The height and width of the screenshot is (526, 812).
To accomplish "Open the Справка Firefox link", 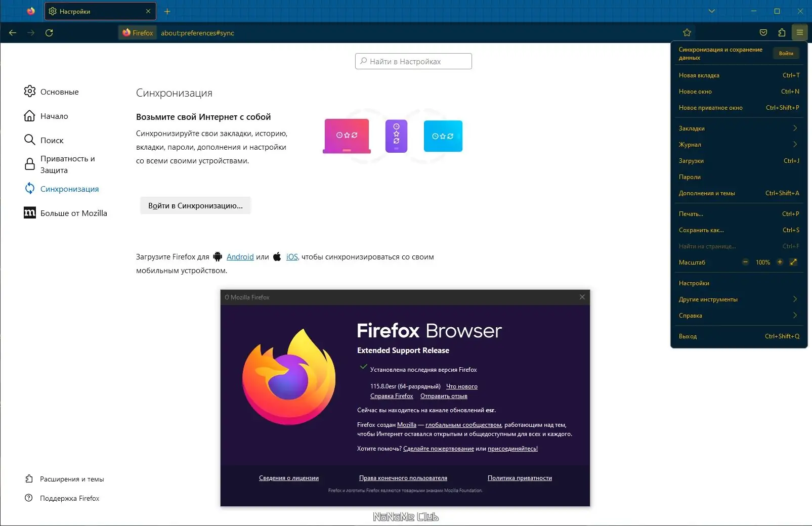I will [392, 396].
